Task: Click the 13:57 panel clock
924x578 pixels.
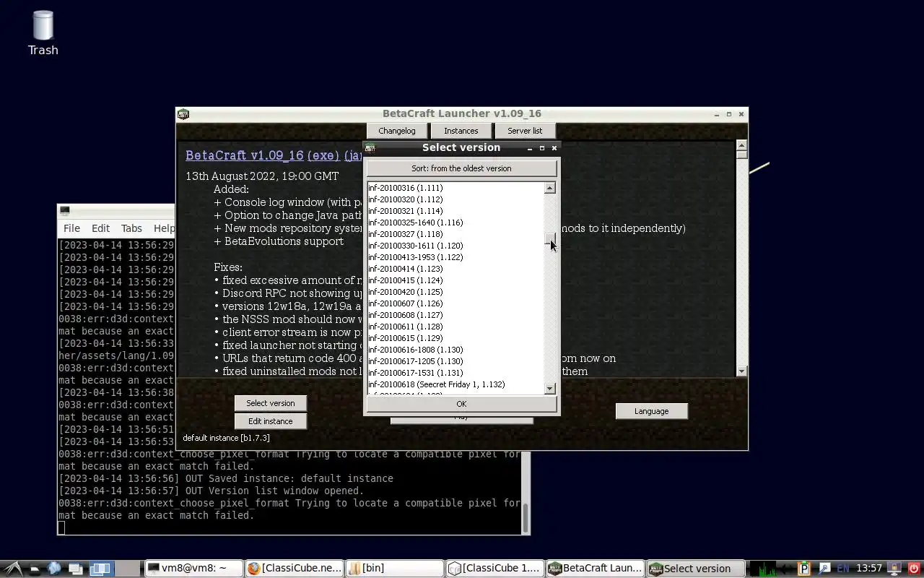Action: click(869, 569)
